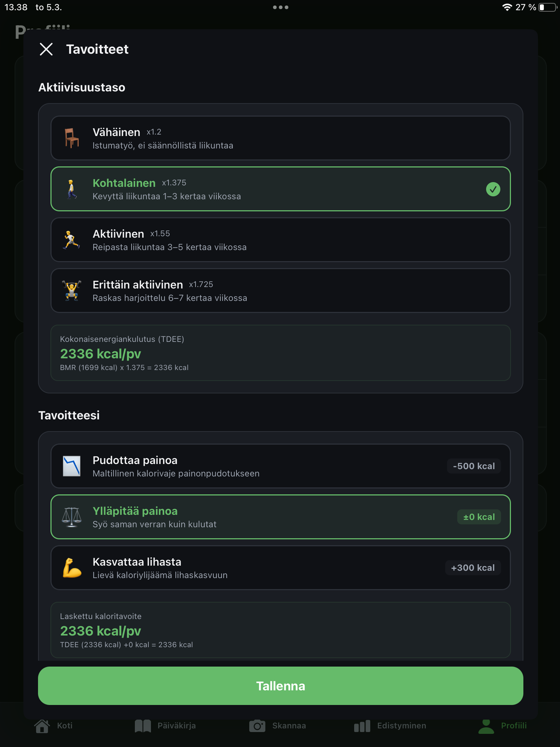Select Vähäinen x1.2 activity level
Image resolution: width=560 pixels, height=747 pixels.
click(x=281, y=138)
